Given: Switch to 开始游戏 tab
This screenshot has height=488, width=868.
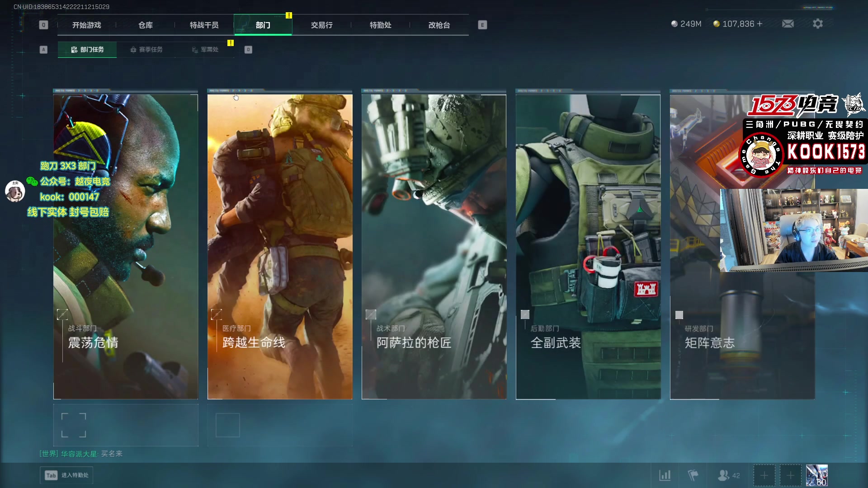Looking at the screenshot, I should coord(87,25).
